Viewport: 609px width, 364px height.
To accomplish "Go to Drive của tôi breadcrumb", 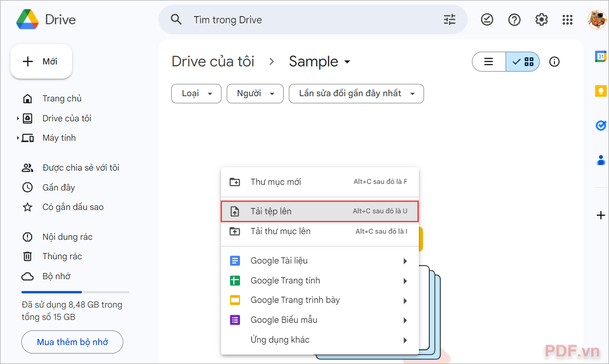I will tap(213, 62).
